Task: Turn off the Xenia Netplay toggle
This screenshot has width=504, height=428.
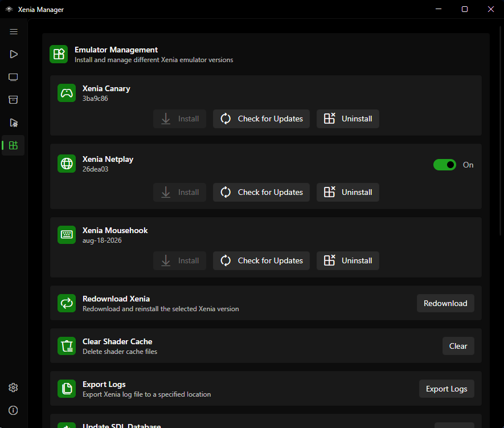Action: click(445, 165)
